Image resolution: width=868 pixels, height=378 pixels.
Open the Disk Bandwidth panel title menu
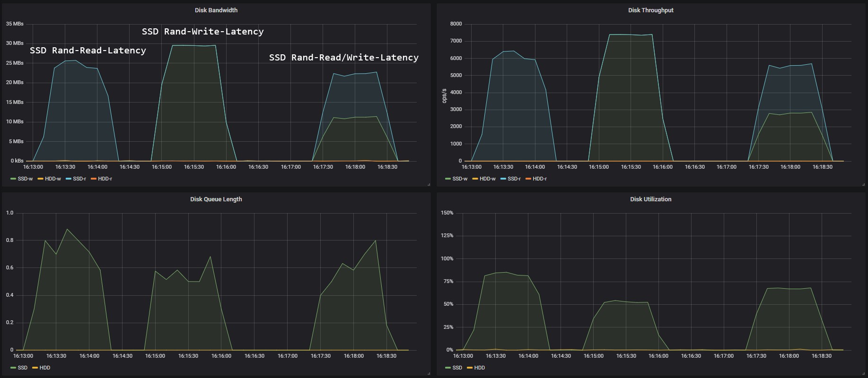[216, 10]
